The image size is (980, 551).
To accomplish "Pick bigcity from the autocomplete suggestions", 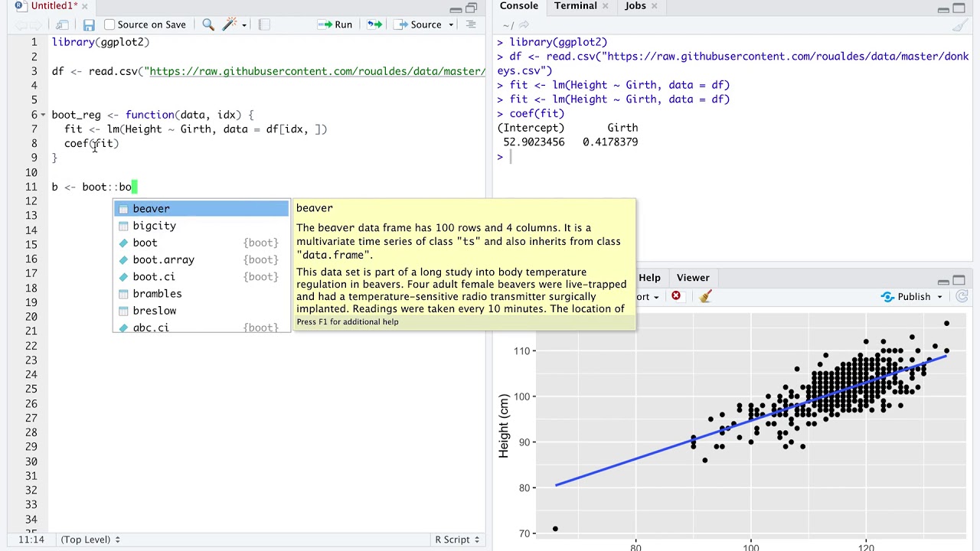I will (x=201, y=226).
